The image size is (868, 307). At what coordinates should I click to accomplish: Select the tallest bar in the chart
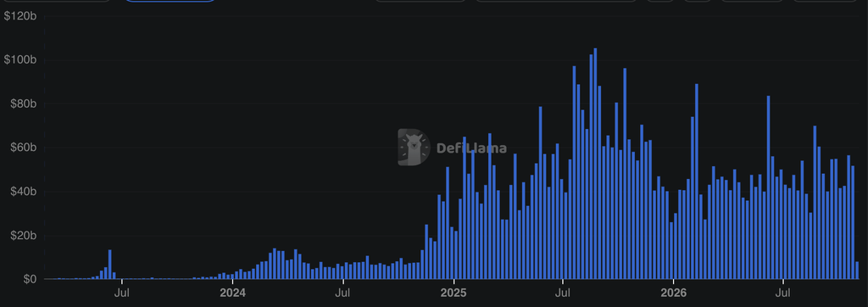click(595, 164)
